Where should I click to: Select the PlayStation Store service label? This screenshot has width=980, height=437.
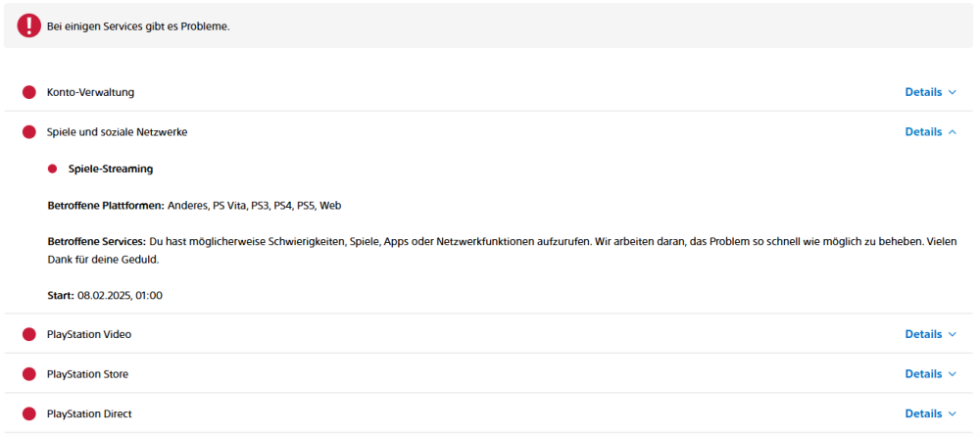coord(87,374)
